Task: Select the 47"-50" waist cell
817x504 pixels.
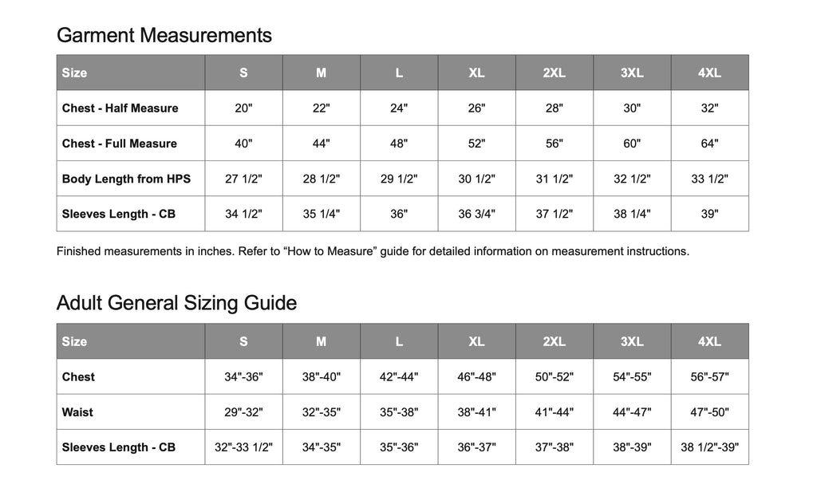Action: coord(709,412)
